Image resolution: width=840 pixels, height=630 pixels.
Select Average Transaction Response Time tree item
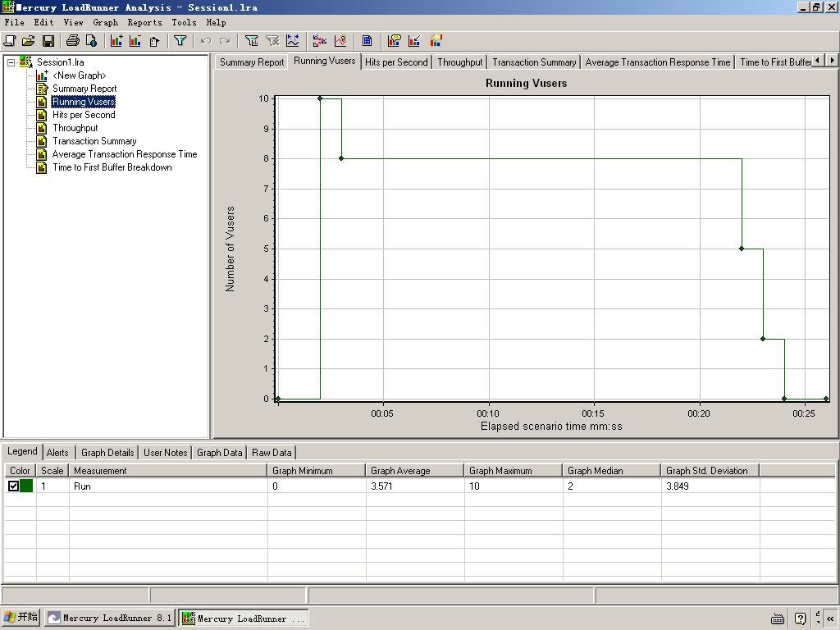pos(124,154)
